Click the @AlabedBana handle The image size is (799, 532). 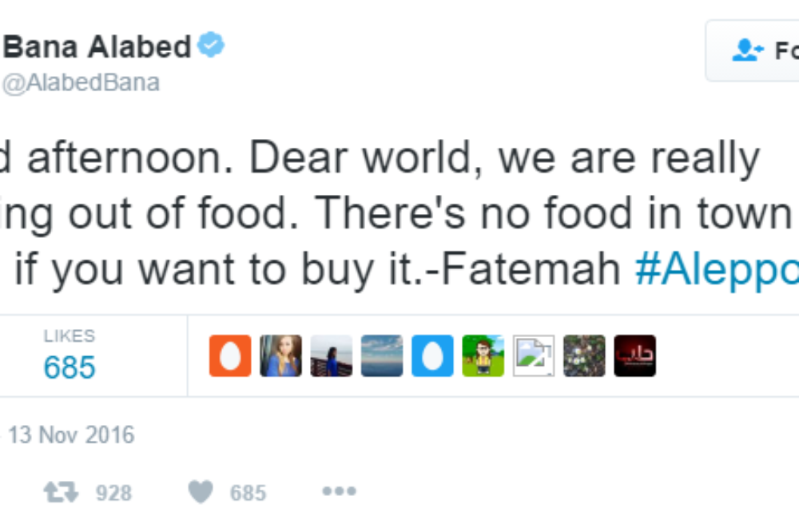pyautogui.click(x=81, y=82)
